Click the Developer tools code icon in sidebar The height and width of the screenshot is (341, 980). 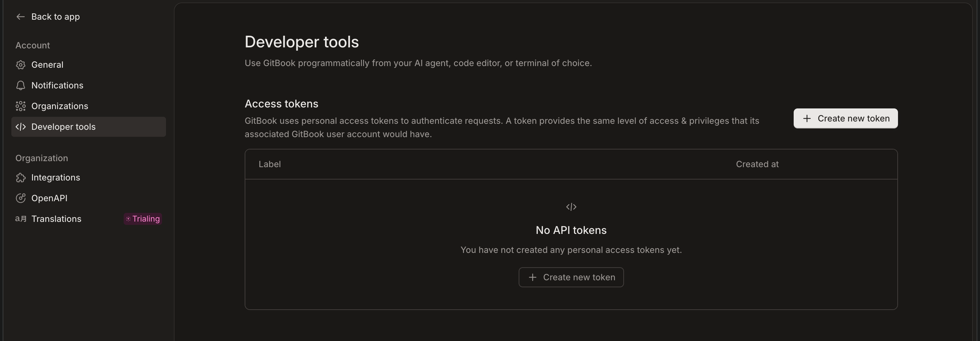21,127
